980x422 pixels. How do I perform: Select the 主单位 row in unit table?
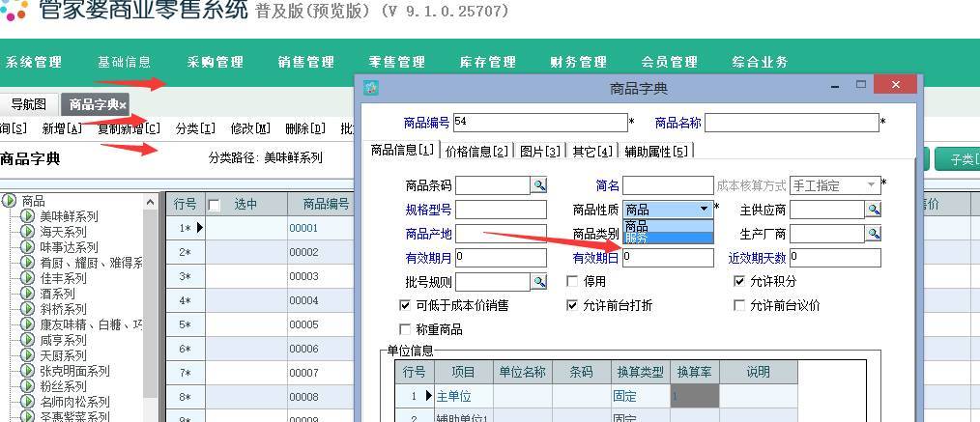(x=597, y=396)
